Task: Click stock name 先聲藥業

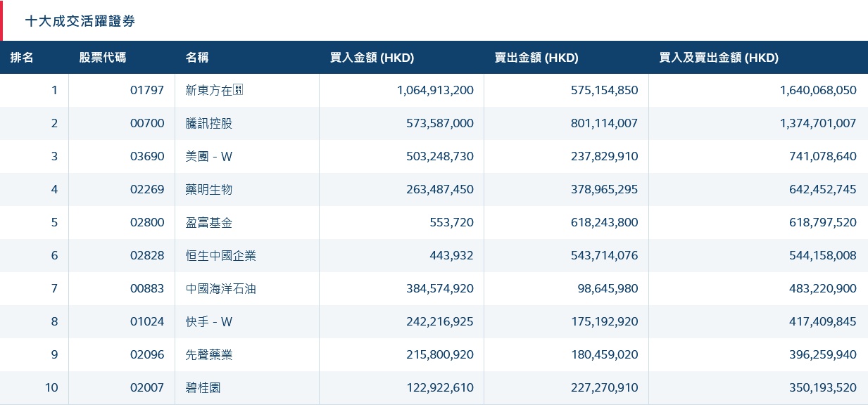Action: [x=209, y=354]
